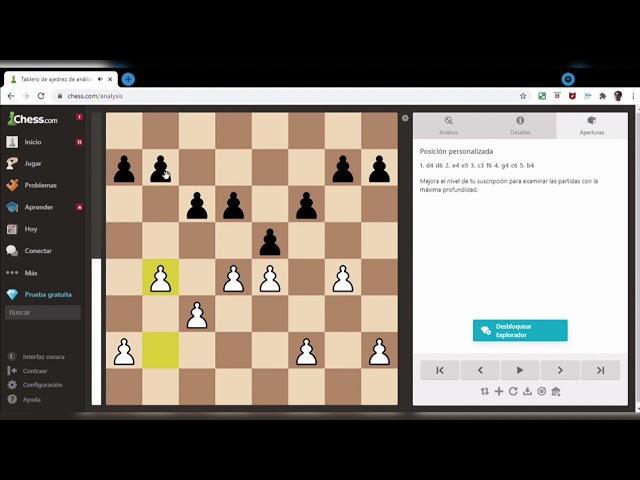Screen dimensions: 640x480
Task: Click the Inicio notification badge
Action: click(79, 142)
